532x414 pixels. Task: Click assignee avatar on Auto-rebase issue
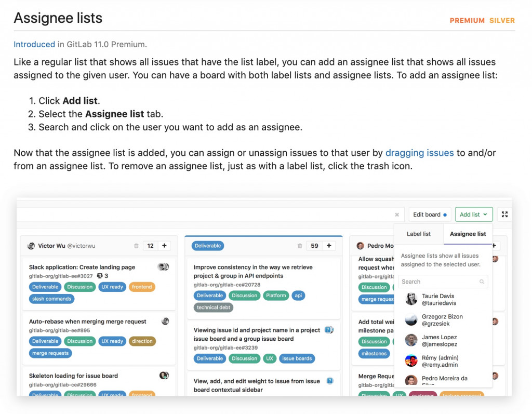tap(165, 321)
